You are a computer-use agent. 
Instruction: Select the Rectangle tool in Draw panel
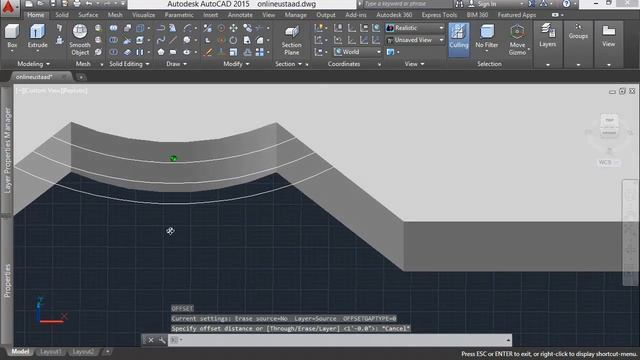point(173,52)
